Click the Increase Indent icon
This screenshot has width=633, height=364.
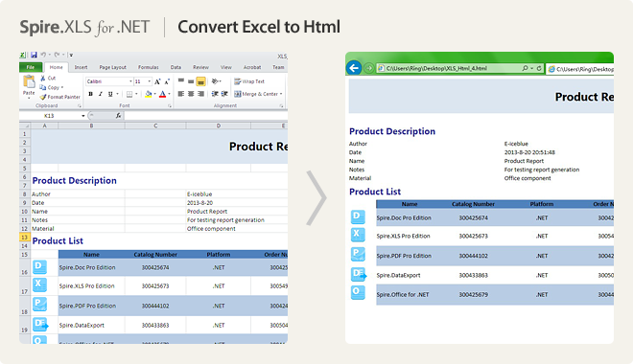point(224,94)
